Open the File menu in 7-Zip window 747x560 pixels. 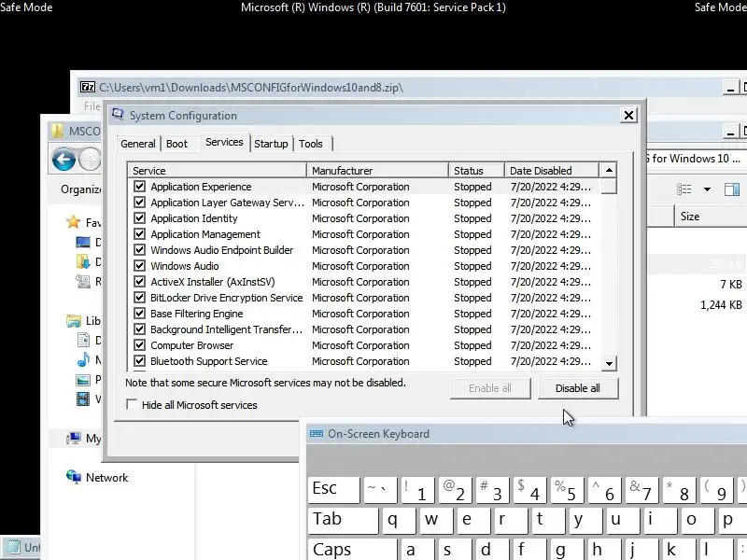tap(92, 105)
